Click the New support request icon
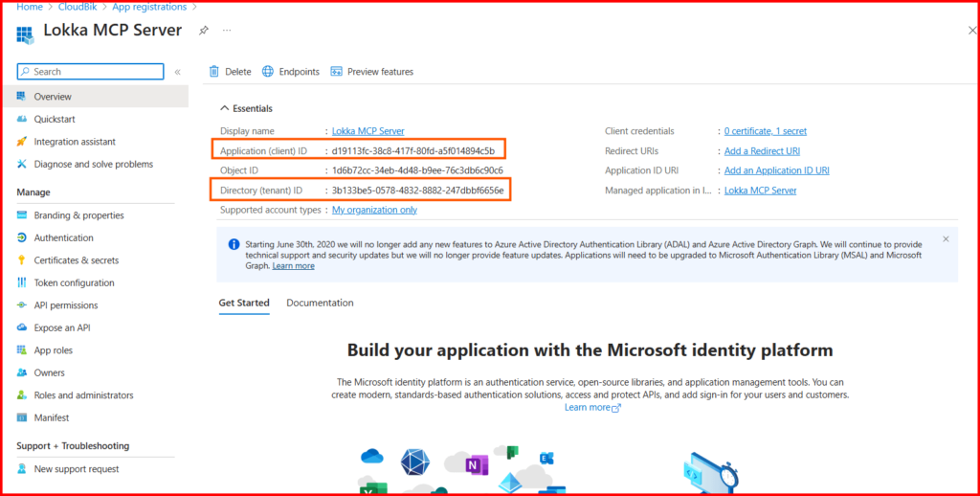The image size is (980, 496). pos(22,469)
